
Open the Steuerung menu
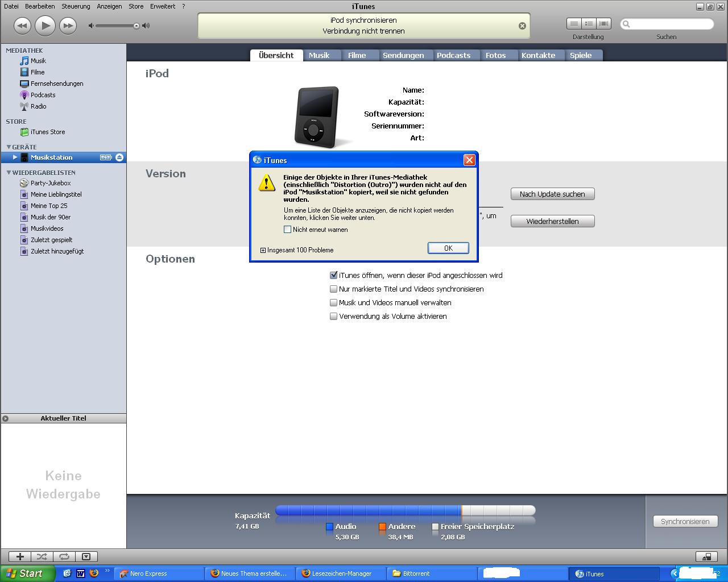[76, 6]
